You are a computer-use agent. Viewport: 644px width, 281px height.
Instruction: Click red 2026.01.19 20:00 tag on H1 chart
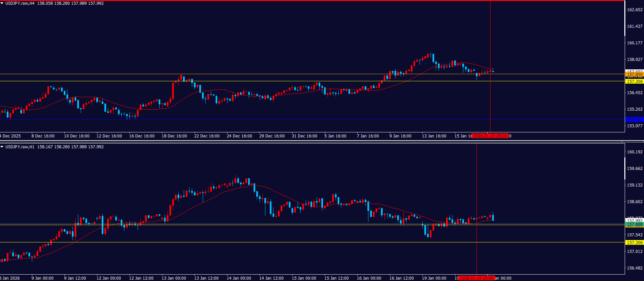point(477,278)
